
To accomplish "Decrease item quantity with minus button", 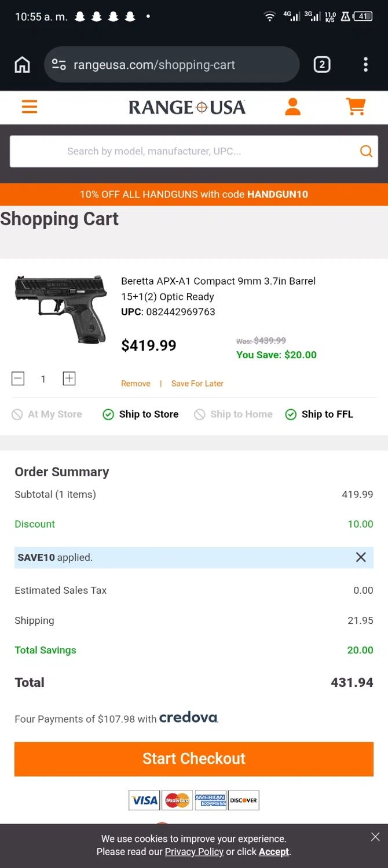I will (18, 379).
